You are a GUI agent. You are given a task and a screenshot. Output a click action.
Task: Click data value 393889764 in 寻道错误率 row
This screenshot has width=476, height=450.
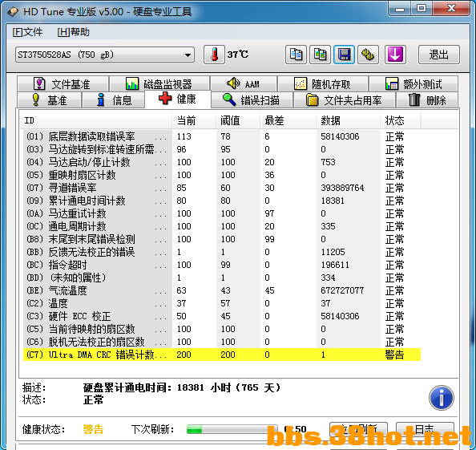342,188
